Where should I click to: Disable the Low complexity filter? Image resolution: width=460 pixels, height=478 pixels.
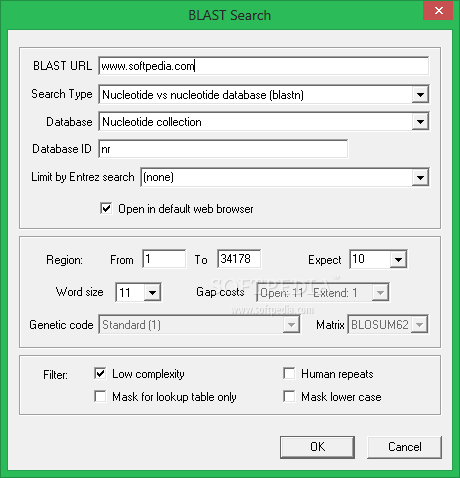[100, 374]
